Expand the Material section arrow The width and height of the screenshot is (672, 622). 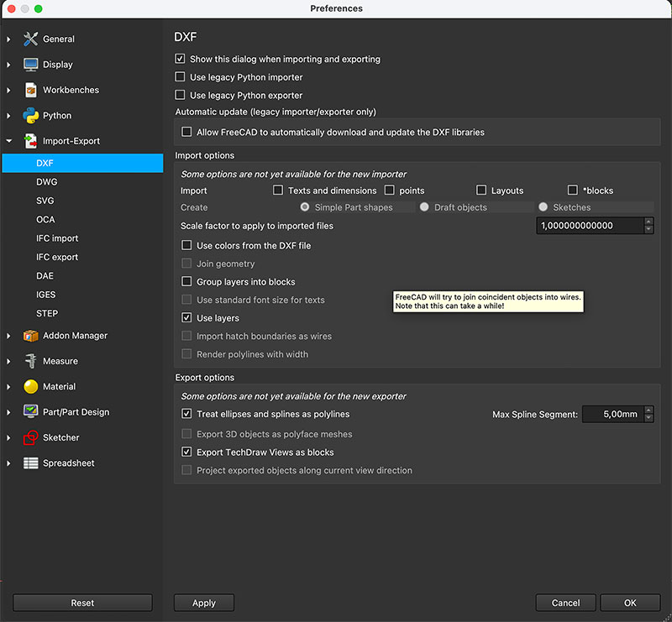(x=8, y=387)
